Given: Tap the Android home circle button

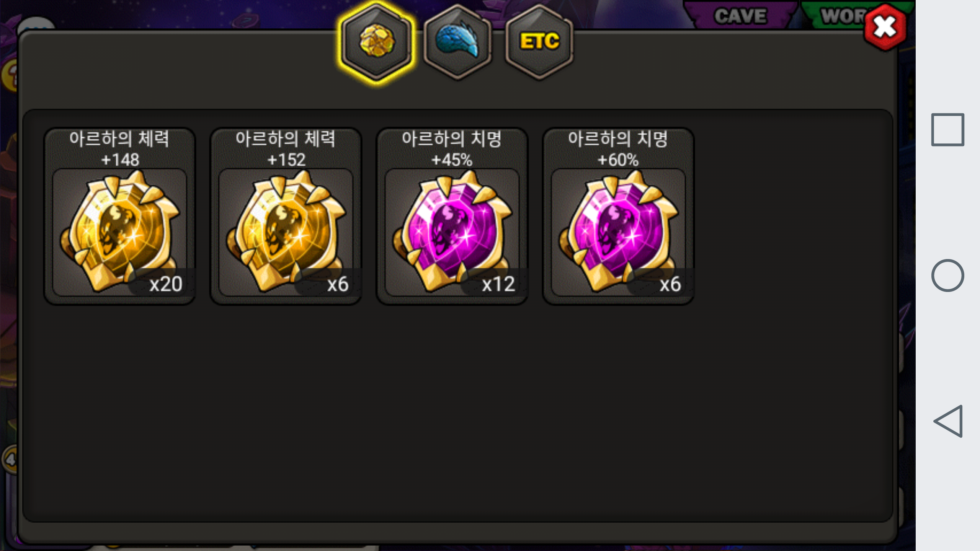Looking at the screenshot, I should point(947,275).
